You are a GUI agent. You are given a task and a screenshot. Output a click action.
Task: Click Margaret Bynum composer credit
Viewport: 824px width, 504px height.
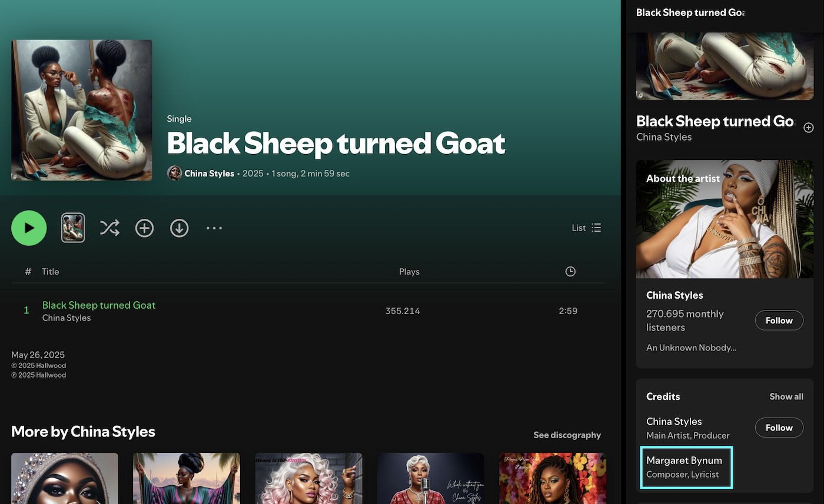click(684, 460)
